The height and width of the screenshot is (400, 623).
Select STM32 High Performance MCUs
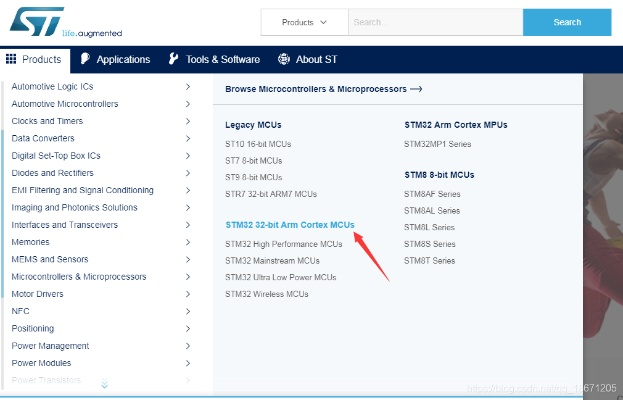coord(283,244)
